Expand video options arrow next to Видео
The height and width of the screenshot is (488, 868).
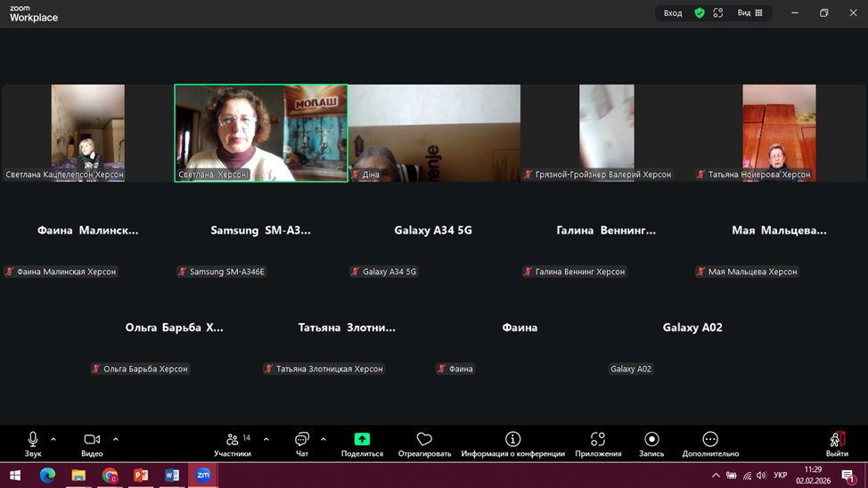[116, 439]
